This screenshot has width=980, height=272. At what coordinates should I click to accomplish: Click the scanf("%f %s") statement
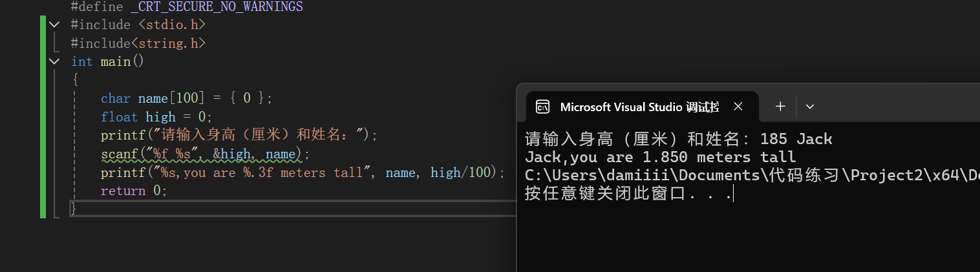(x=206, y=154)
